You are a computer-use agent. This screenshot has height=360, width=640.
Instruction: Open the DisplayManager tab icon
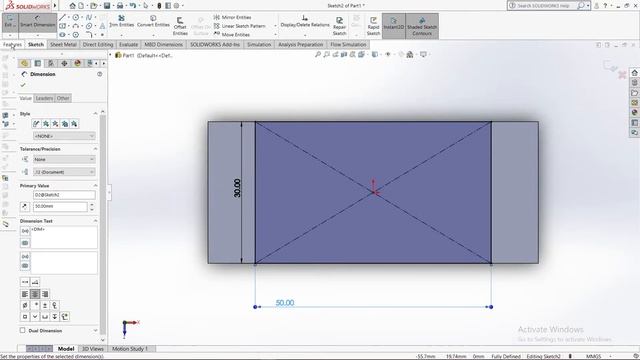(77, 63)
